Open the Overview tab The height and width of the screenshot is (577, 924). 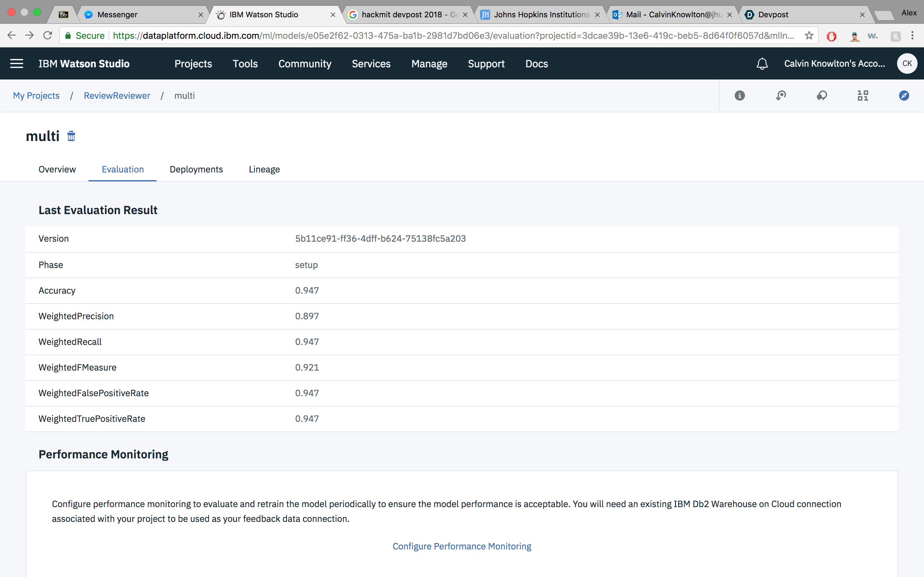pos(57,169)
